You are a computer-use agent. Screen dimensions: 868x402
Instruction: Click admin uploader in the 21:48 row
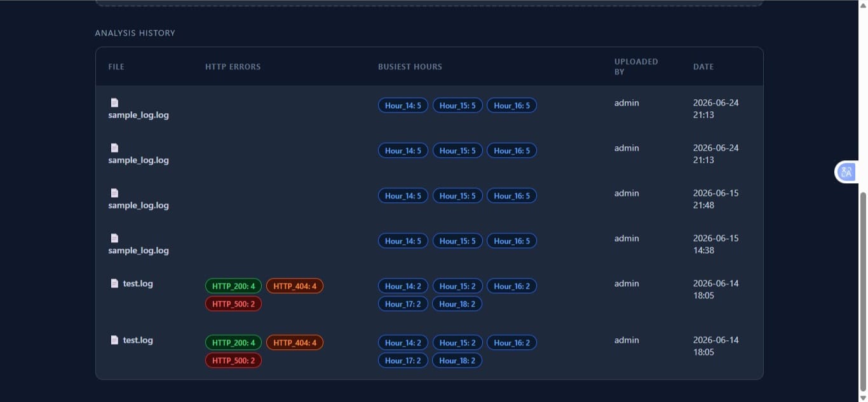[x=627, y=193]
